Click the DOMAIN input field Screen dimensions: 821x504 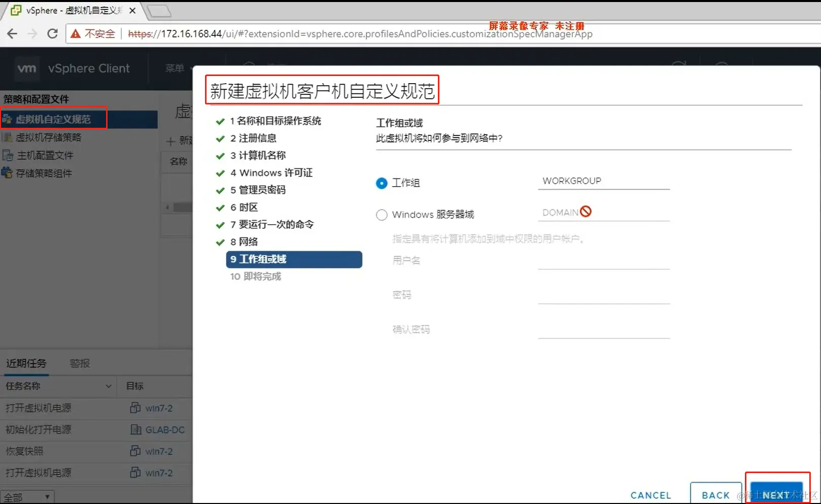pos(604,212)
